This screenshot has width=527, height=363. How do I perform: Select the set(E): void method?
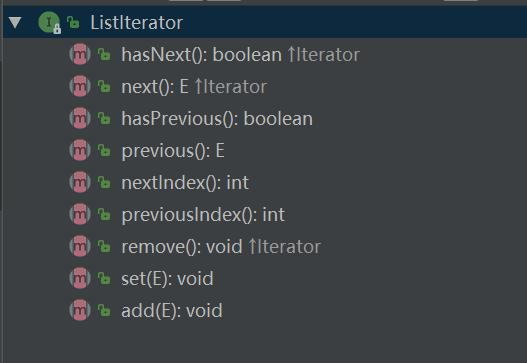[x=167, y=279]
